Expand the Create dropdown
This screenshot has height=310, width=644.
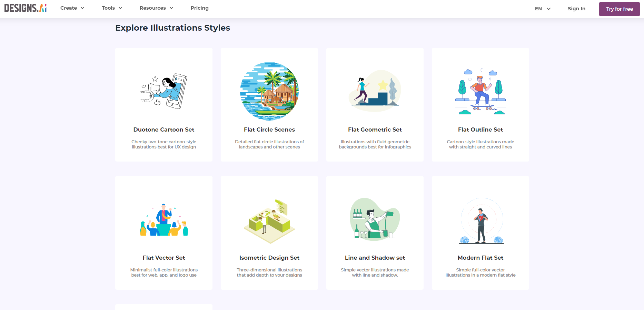(x=72, y=8)
